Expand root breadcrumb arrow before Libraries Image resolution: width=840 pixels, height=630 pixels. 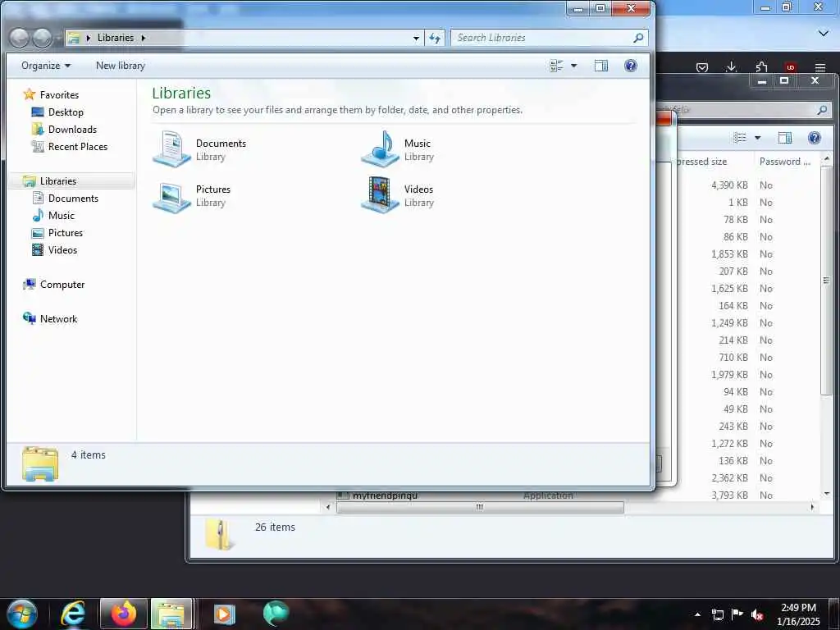[x=89, y=38]
